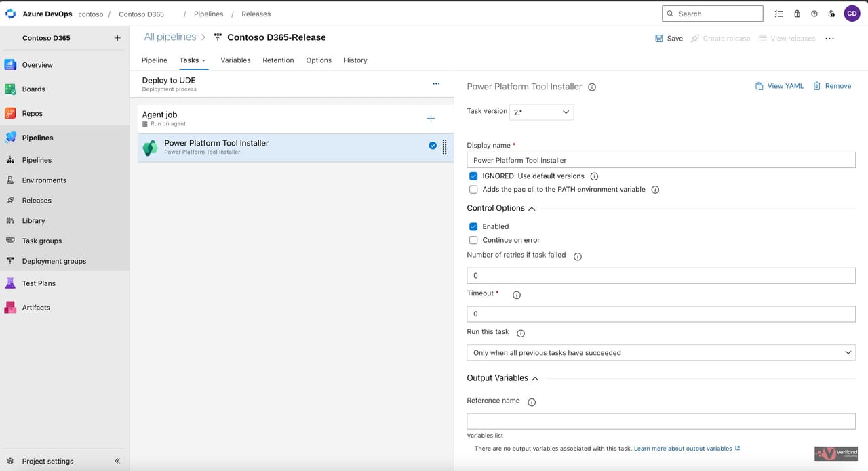The width and height of the screenshot is (868, 471).
Task: Save the release pipeline
Action: (x=669, y=39)
